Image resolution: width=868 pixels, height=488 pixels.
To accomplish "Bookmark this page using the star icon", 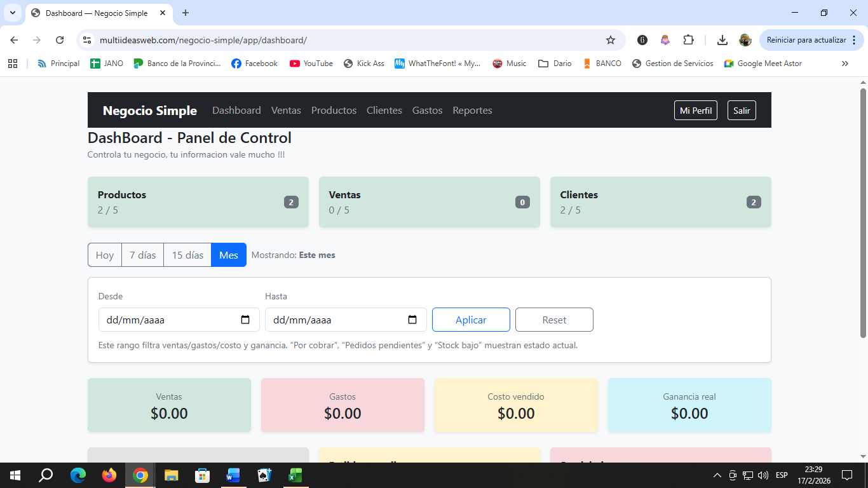I will click(x=611, y=39).
